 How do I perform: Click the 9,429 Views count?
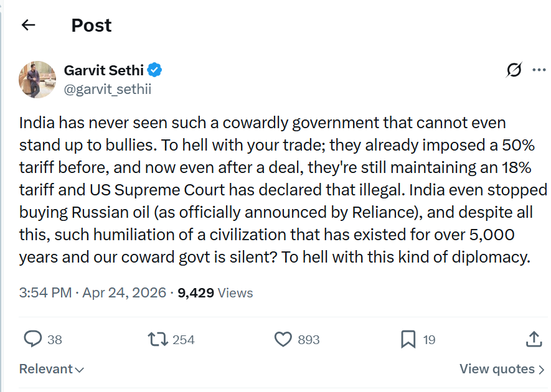click(x=215, y=292)
